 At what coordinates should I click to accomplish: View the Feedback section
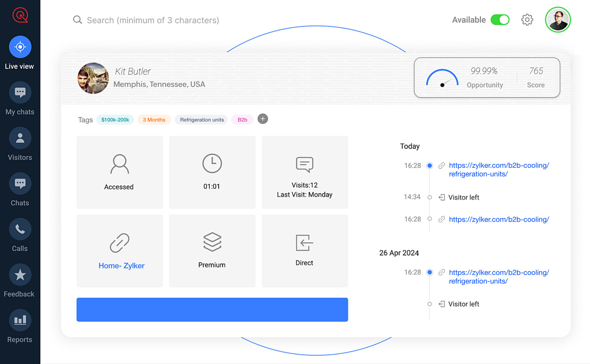[x=20, y=279]
